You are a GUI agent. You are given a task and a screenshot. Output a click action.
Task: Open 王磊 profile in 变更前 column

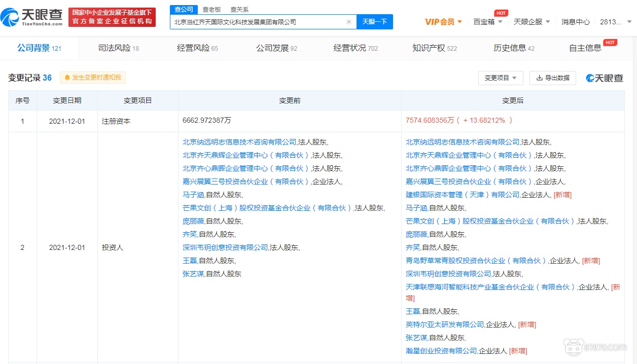190,261
